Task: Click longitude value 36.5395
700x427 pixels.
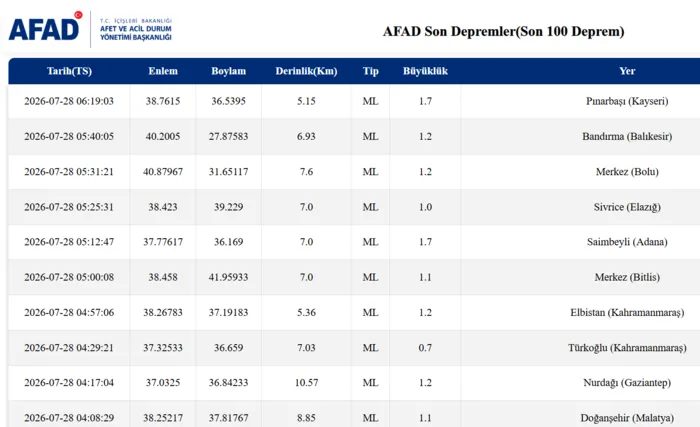Action: coord(229,101)
